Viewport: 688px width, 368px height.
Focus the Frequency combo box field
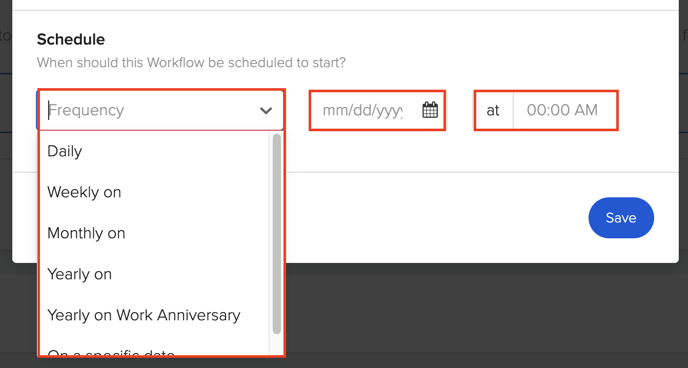(x=161, y=110)
